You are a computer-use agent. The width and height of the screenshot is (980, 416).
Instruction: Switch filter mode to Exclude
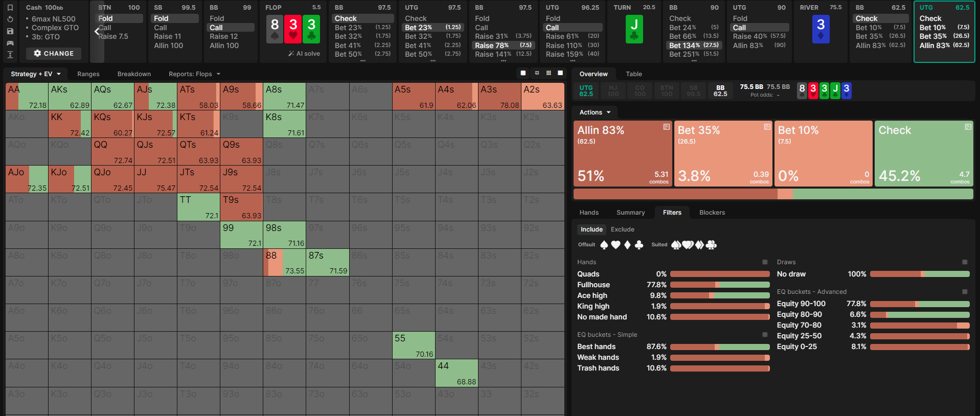[622, 229]
